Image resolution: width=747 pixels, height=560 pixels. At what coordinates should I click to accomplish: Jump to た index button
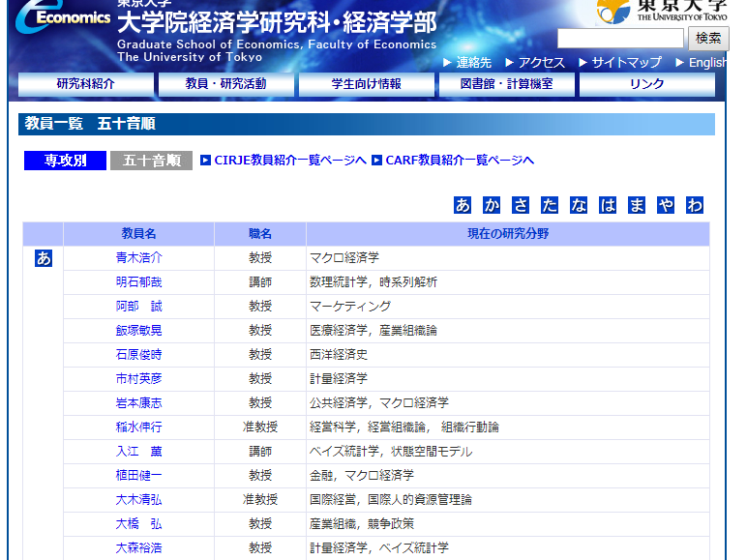(550, 205)
